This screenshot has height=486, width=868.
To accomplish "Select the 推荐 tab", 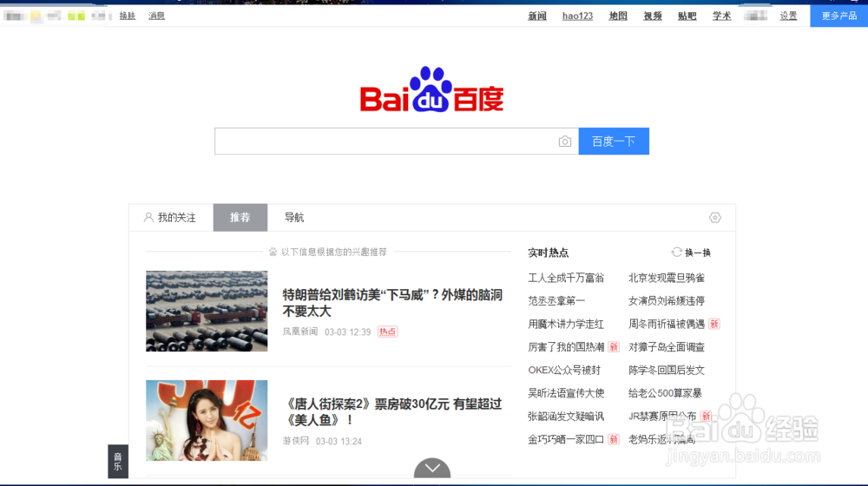I will [240, 218].
